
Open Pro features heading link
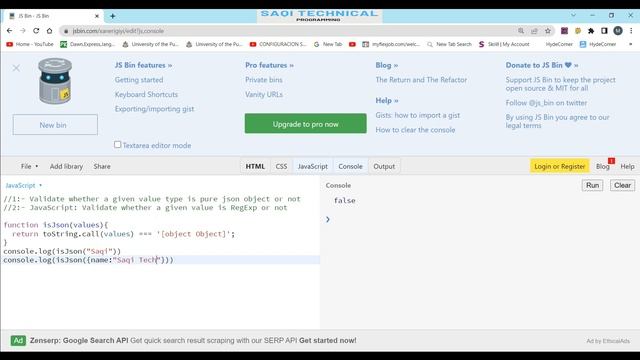(269, 65)
